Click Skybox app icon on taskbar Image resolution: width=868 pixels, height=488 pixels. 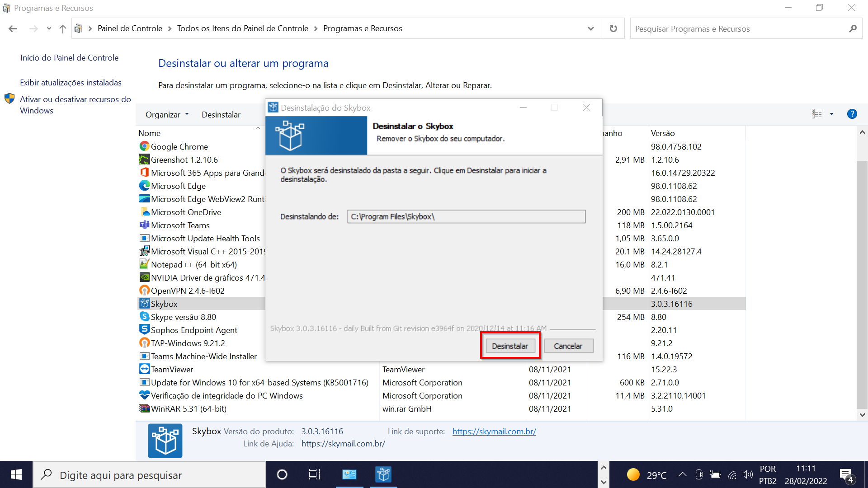click(383, 474)
